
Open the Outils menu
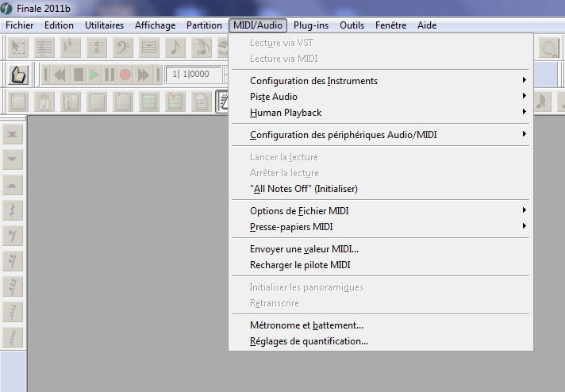click(352, 25)
